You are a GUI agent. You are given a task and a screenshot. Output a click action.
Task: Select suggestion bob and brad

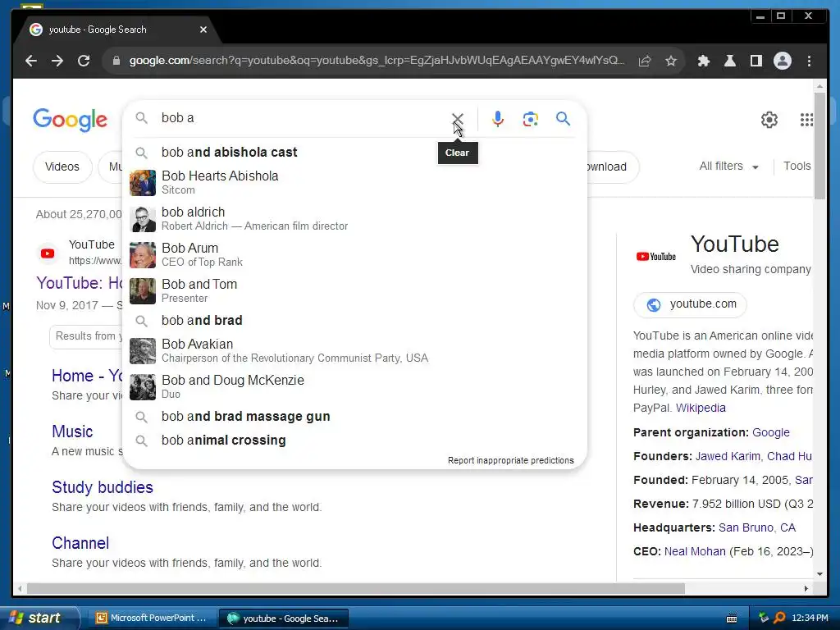(x=354, y=321)
